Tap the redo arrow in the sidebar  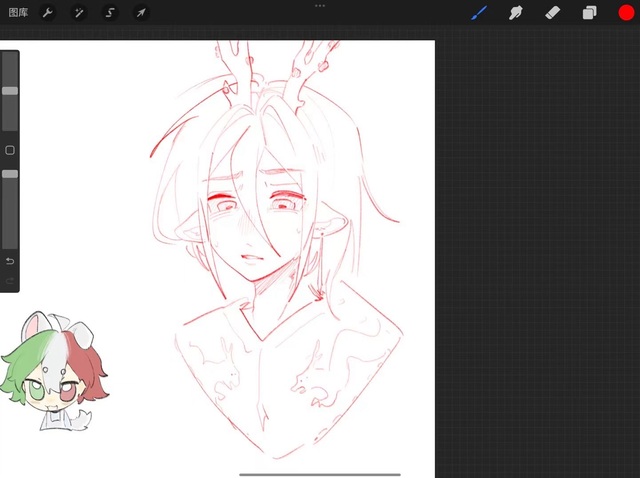(x=10, y=281)
